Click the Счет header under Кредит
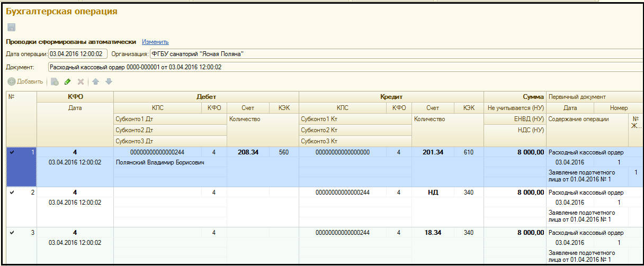This screenshot has height=266, width=644. pyautogui.click(x=433, y=108)
